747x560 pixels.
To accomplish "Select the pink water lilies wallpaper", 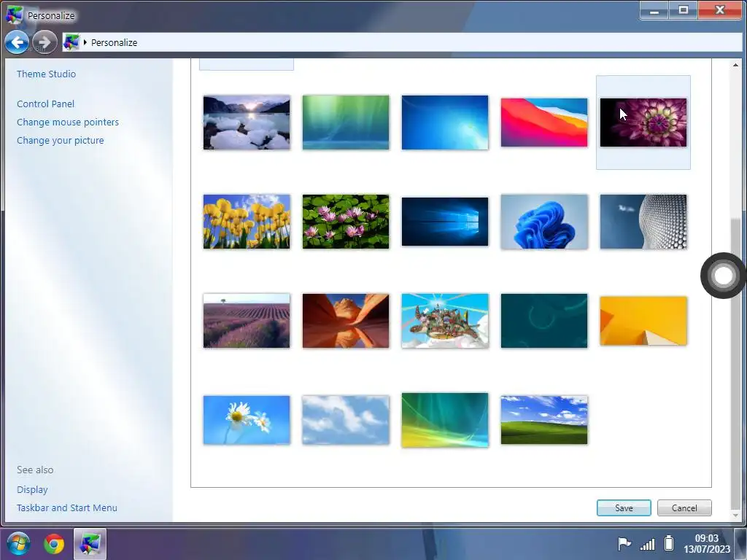I will (x=345, y=222).
